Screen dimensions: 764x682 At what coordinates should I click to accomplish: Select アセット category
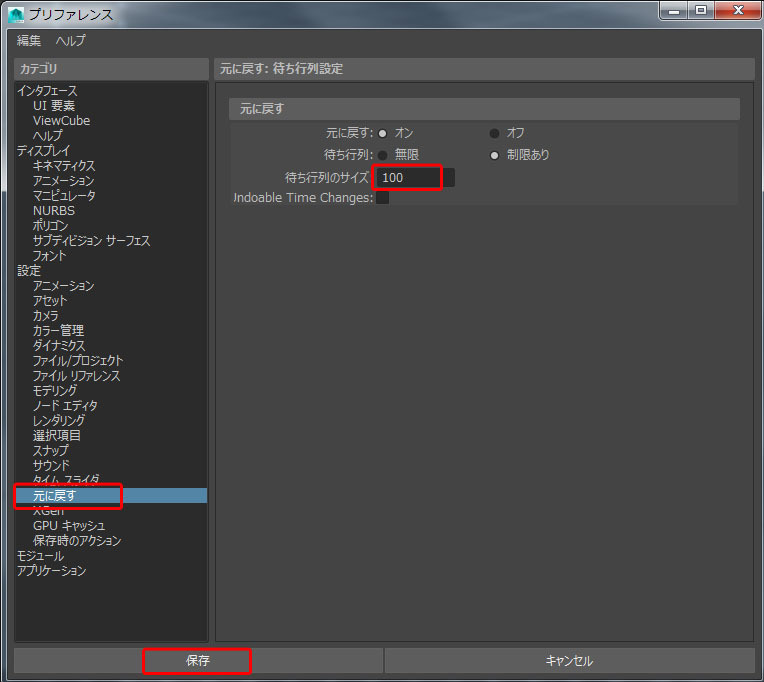pyautogui.click(x=50, y=301)
